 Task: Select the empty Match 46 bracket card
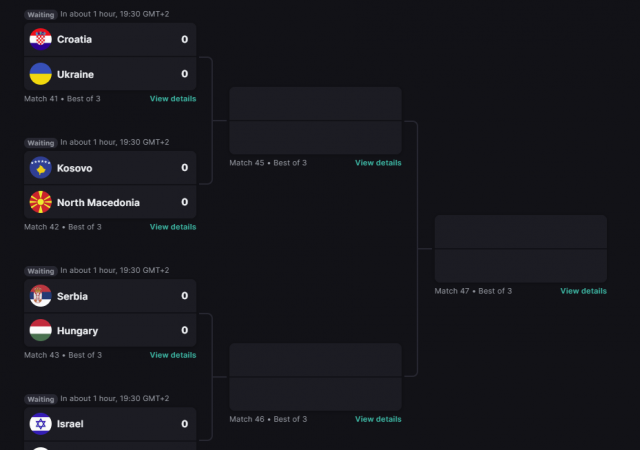click(x=315, y=377)
